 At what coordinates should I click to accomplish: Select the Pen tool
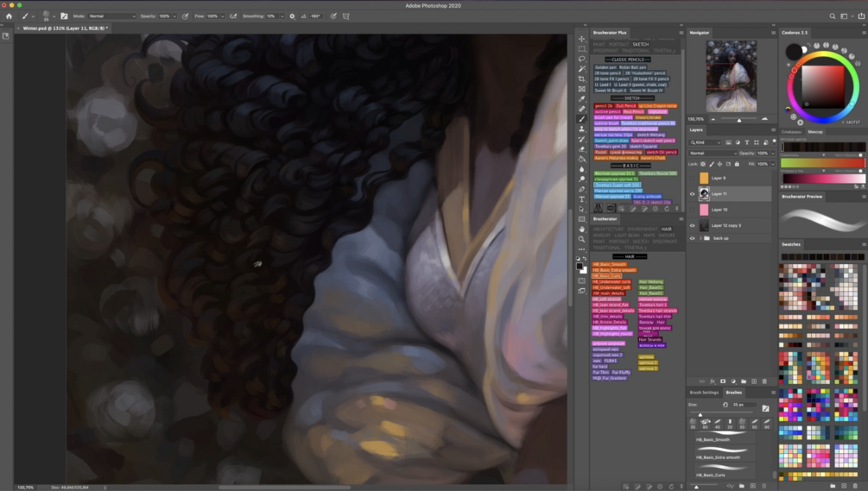tap(582, 189)
